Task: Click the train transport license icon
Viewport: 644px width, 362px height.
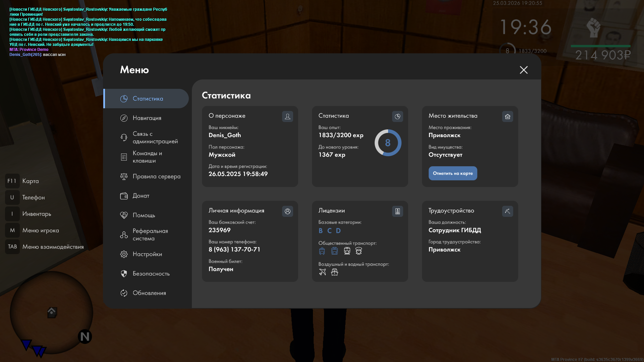Action: click(x=347, y=251)
